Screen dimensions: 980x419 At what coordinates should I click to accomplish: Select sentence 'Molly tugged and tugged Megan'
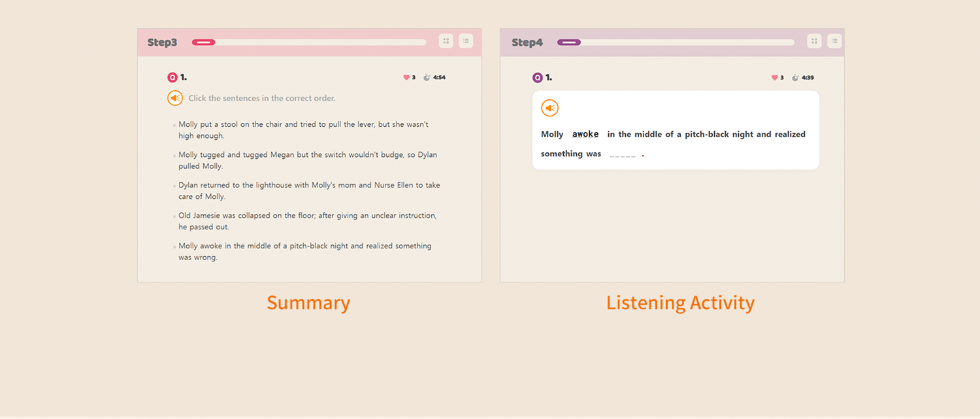click(x=307, y=160)
